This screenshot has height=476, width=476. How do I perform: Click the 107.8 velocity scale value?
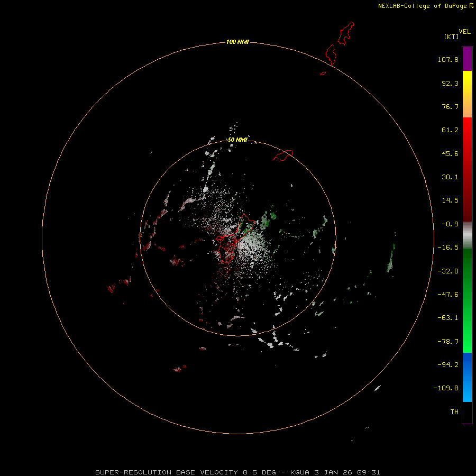(448, 59)
